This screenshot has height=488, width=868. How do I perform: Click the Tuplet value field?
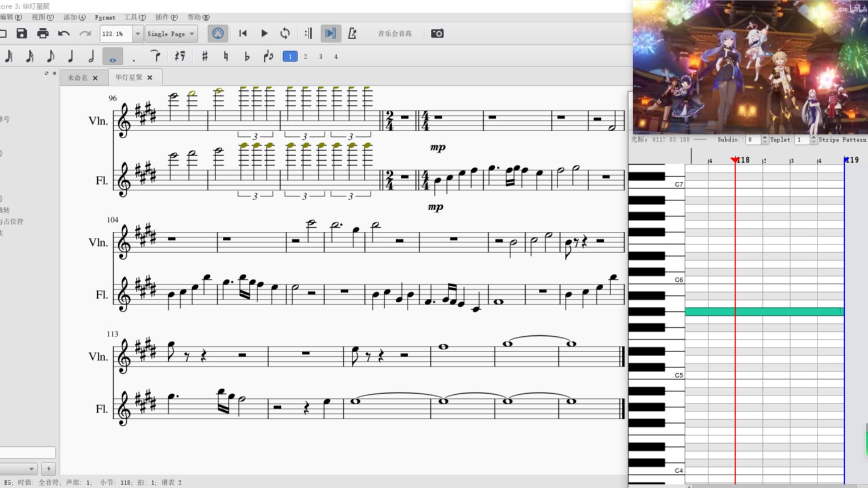[x=802, y=139]
